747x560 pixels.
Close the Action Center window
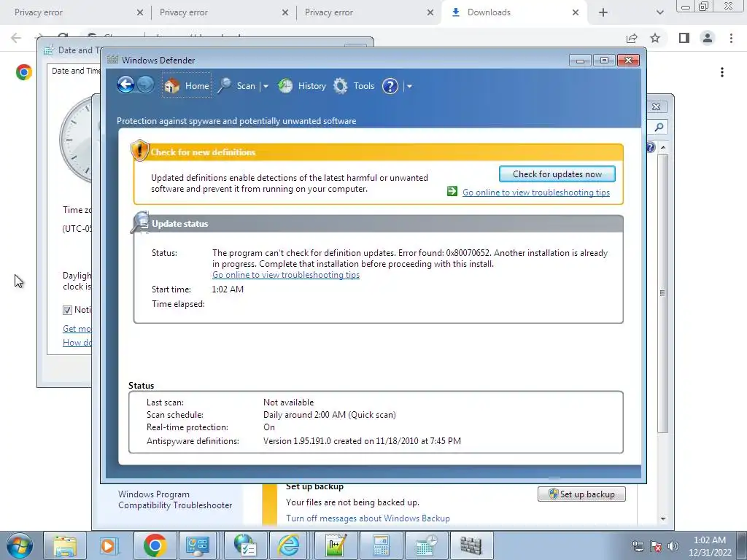656,106
